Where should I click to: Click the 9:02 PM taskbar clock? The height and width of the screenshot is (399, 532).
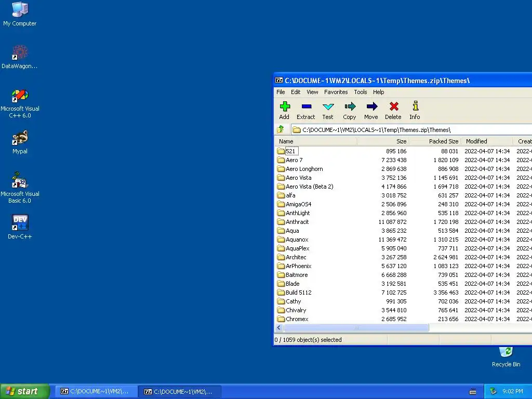click(513, 392)
